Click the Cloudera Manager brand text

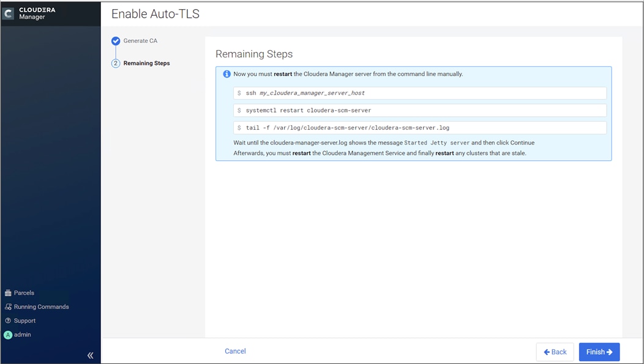click(x=37, y=13)
